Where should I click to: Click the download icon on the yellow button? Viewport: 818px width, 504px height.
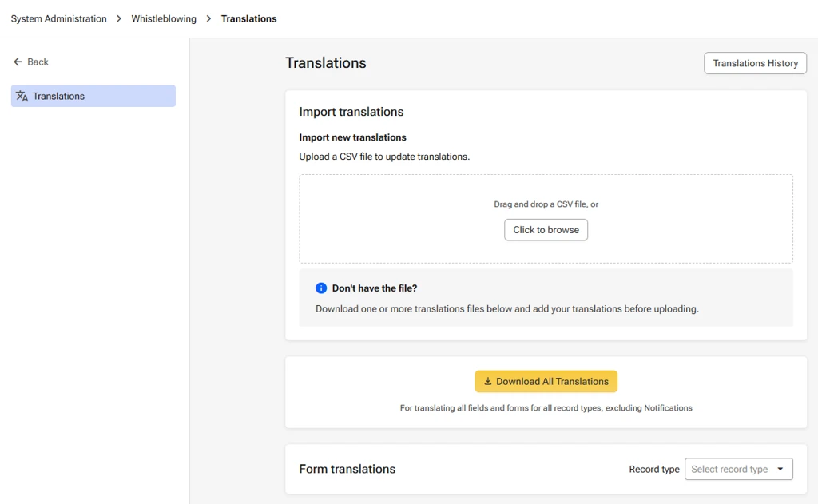[x=488, y=381]
